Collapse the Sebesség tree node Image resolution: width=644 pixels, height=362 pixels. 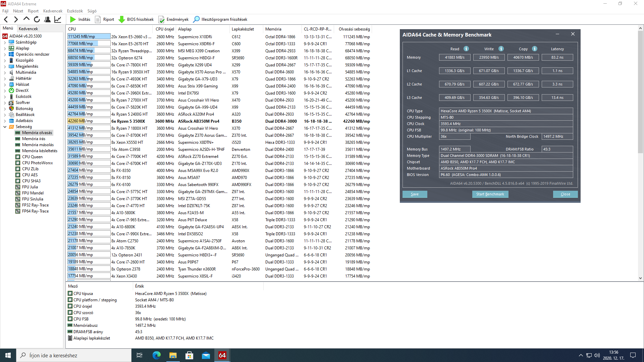click(5, 127)
